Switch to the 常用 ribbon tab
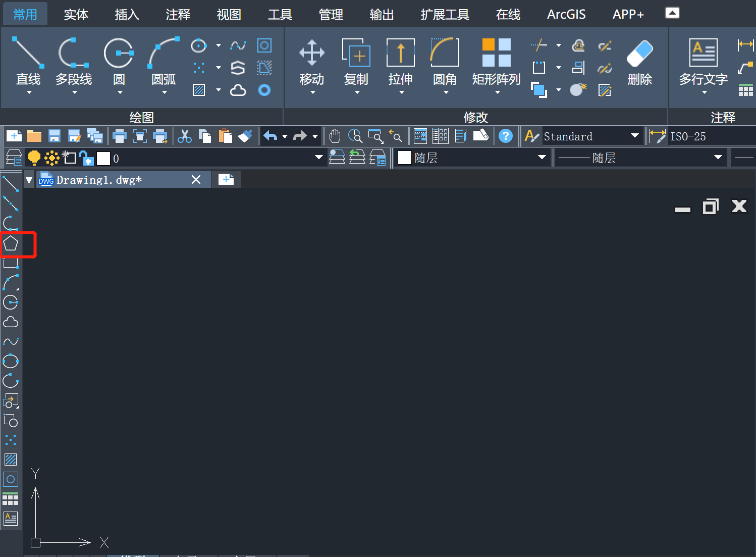756x557 pixels. point(25,14)
